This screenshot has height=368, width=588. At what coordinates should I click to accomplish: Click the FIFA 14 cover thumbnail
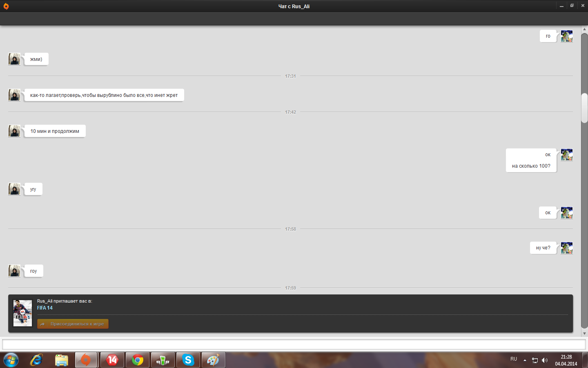tap(22, 313)
